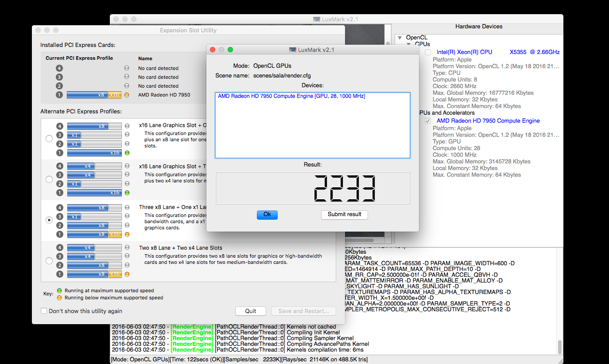Collapse the OpenCL tree node

click(400, 38)
